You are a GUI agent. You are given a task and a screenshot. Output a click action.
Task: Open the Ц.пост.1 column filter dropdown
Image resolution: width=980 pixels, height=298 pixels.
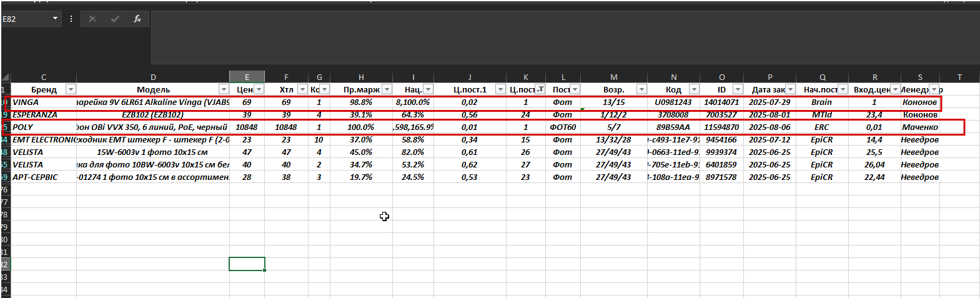(500, 89)
